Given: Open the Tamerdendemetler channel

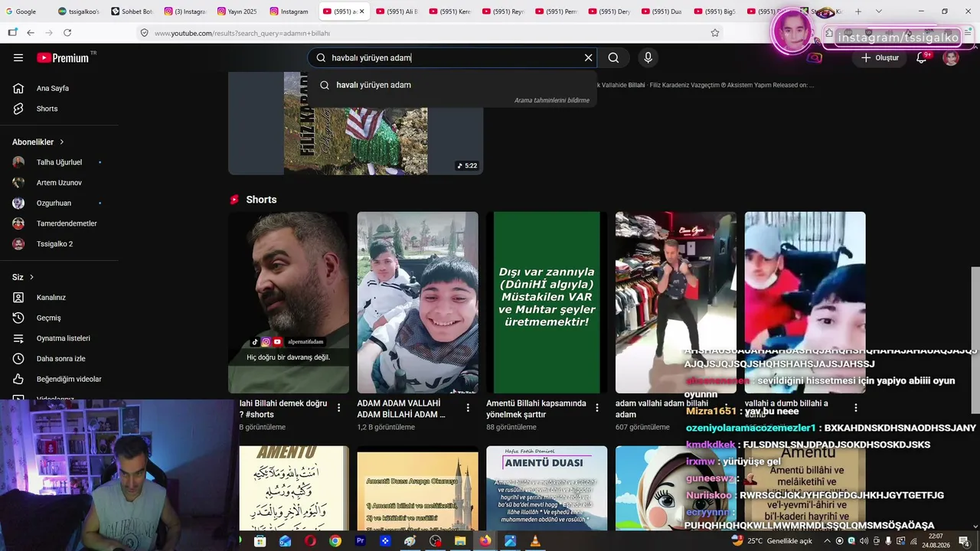Looking at the screenshot, I should point(59,223).
